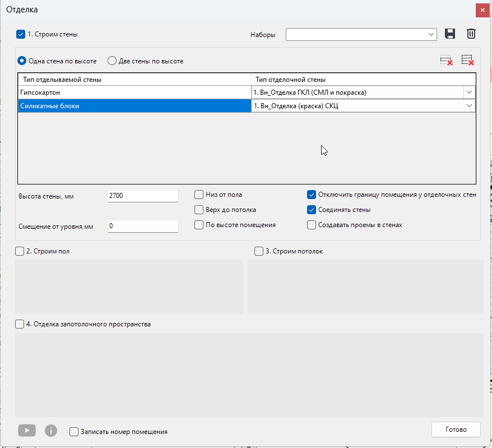Screen dimensions: 492x448
Task: Click the save set floppy disk icon
Action: tap(449, 34)
